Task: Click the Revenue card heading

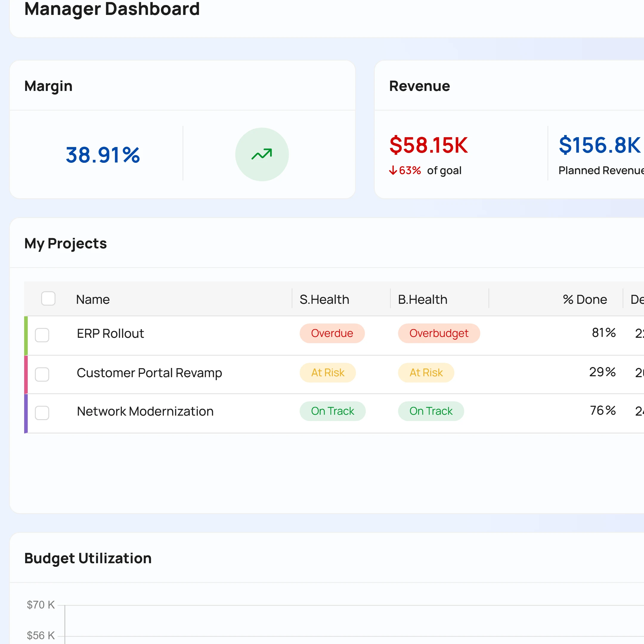Action: [420, 86]
